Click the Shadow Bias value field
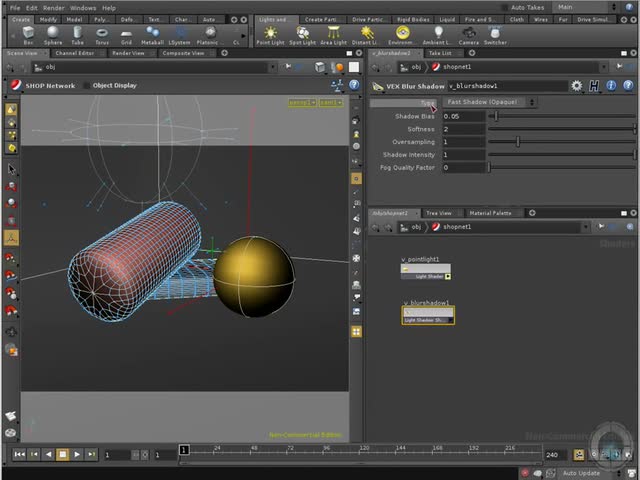Viewport: 640px width, 480px height. [x=463, y=116]
